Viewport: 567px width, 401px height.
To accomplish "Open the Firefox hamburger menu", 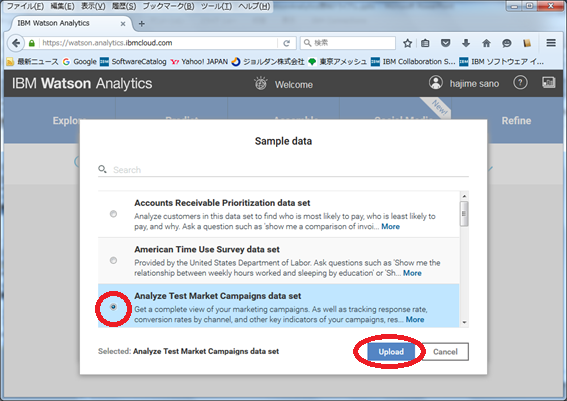I will (551, 43).
